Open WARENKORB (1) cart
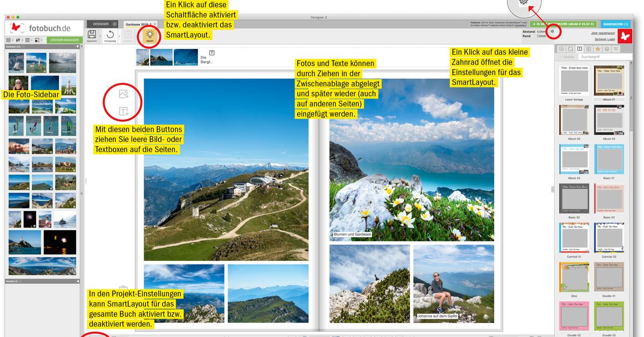The width and height of the screenshot is (644, 337). [614, 24]
